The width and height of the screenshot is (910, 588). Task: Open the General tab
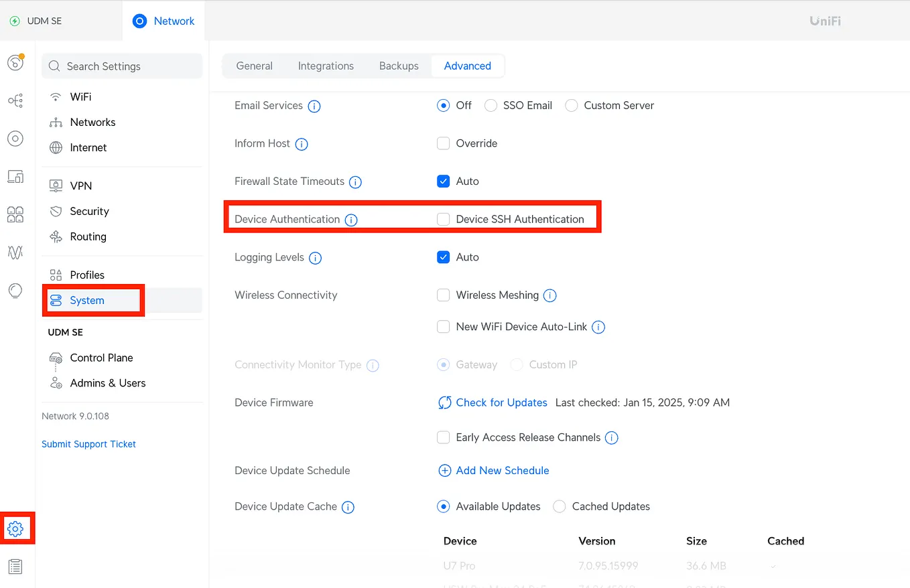[x=255, y=66]
